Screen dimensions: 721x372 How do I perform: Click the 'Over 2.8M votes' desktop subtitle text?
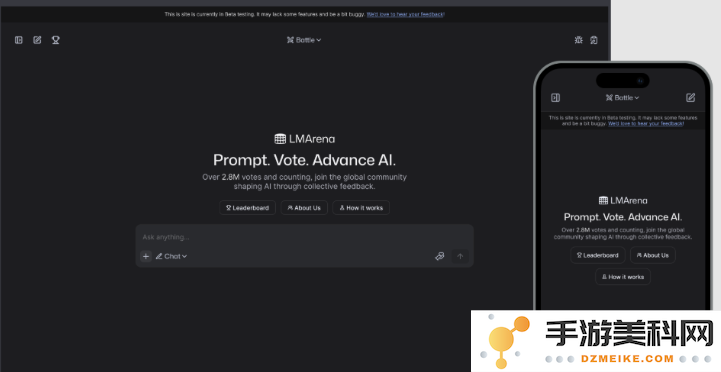coord(304,182)
